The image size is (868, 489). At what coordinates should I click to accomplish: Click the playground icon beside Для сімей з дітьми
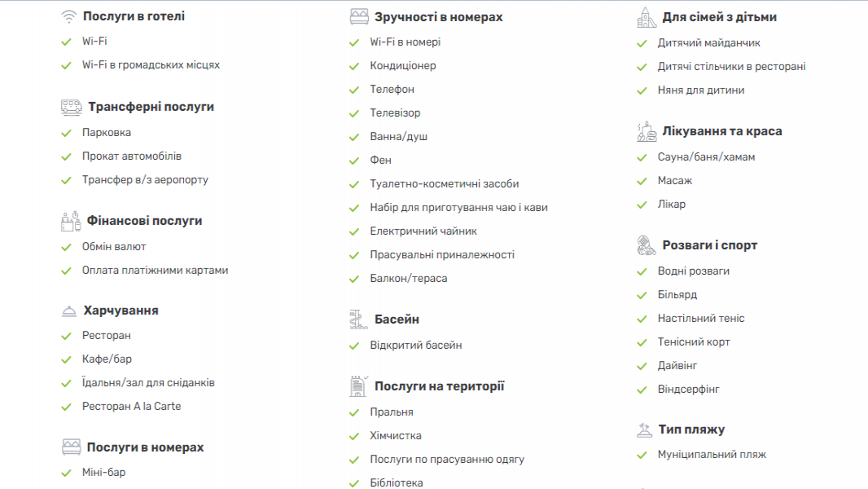(647, 17)
